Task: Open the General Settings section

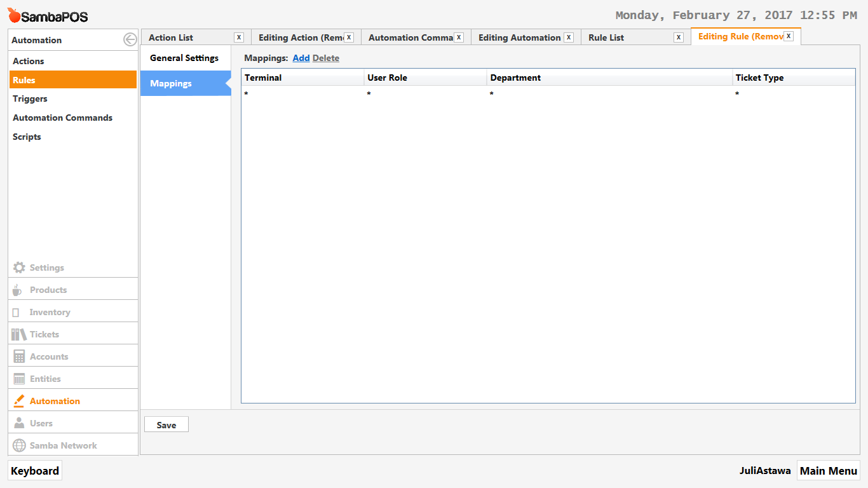Action: click(x=184, y=58)
